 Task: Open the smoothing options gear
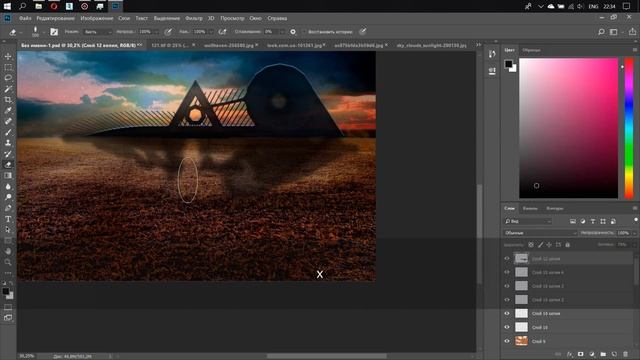(293, 31)
